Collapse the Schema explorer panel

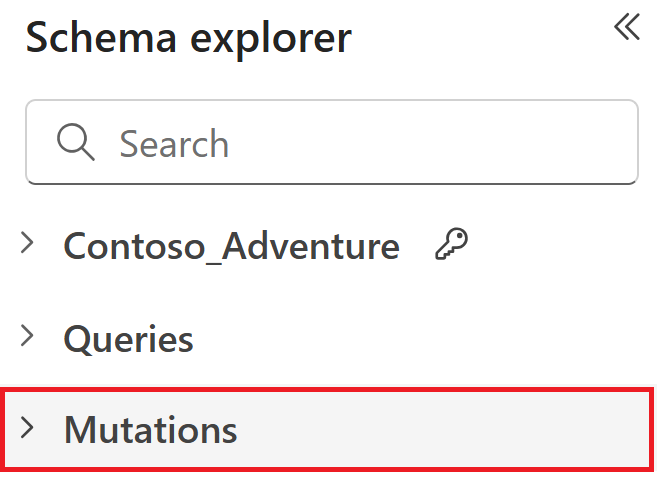click(627, 27)
